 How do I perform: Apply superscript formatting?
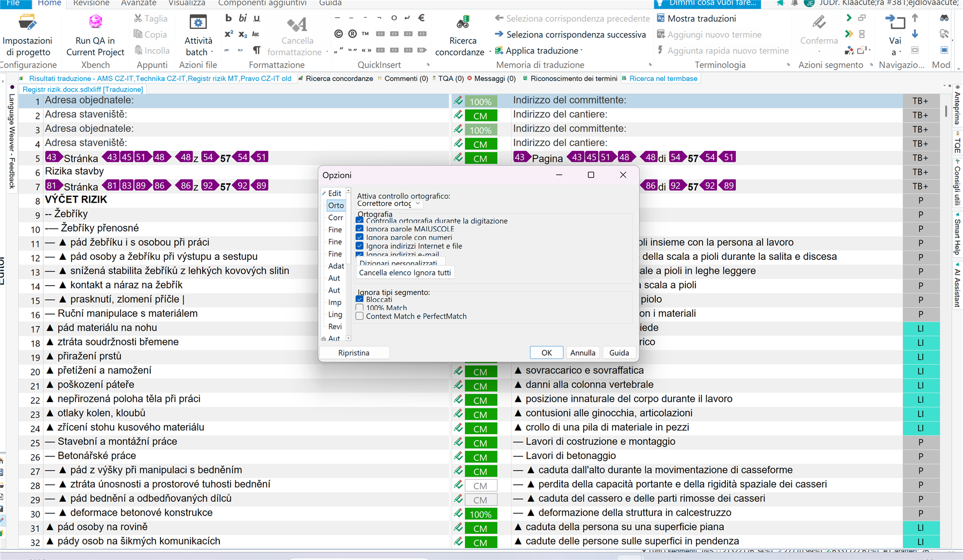coord(228,34)
